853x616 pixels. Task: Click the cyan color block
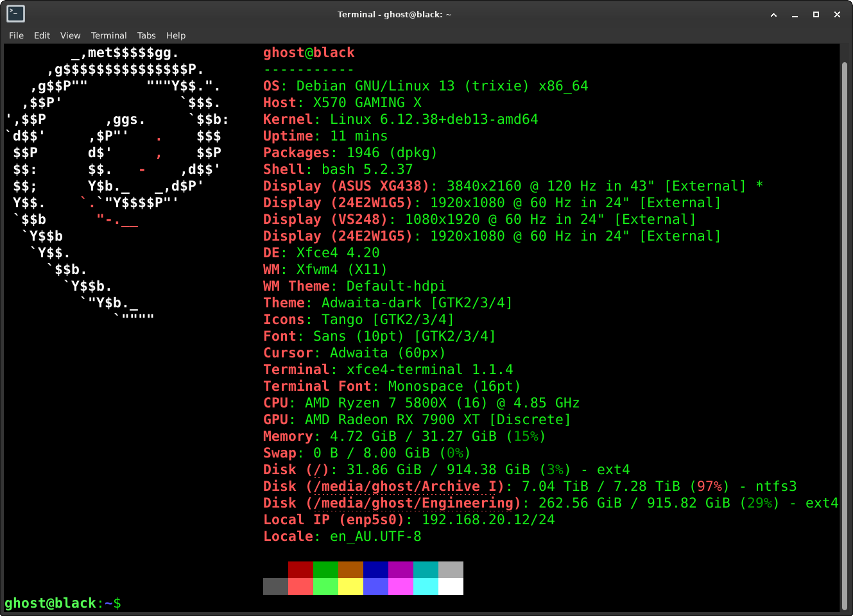[426, 586]
